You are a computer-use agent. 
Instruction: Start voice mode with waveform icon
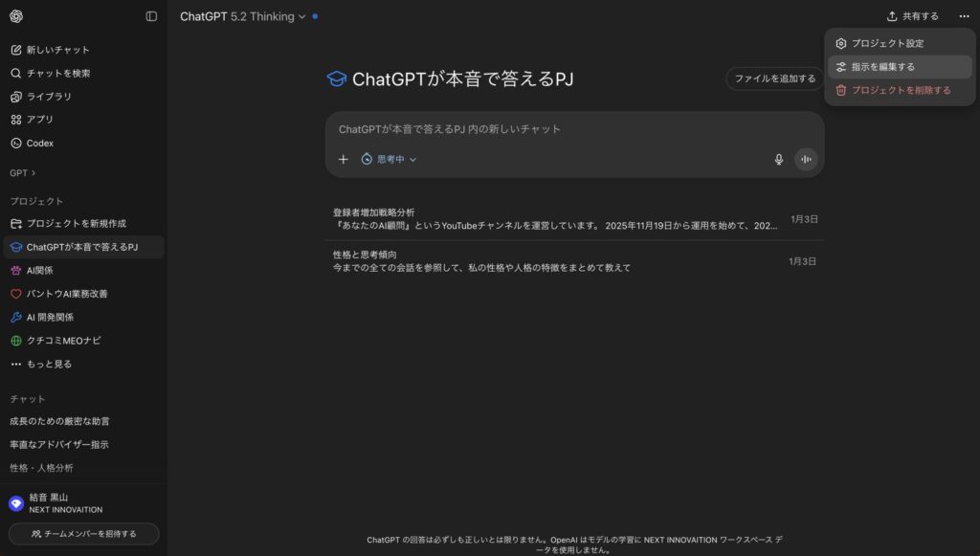[806, 160]
